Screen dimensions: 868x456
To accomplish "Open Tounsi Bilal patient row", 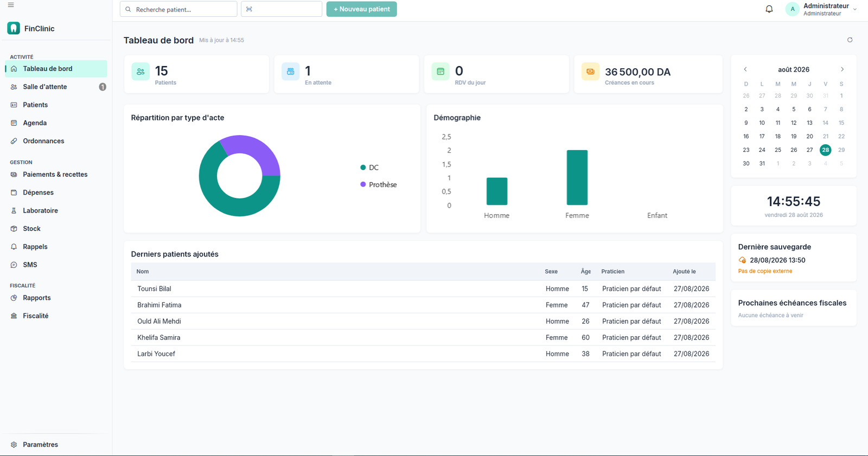I will coord(423,289).
